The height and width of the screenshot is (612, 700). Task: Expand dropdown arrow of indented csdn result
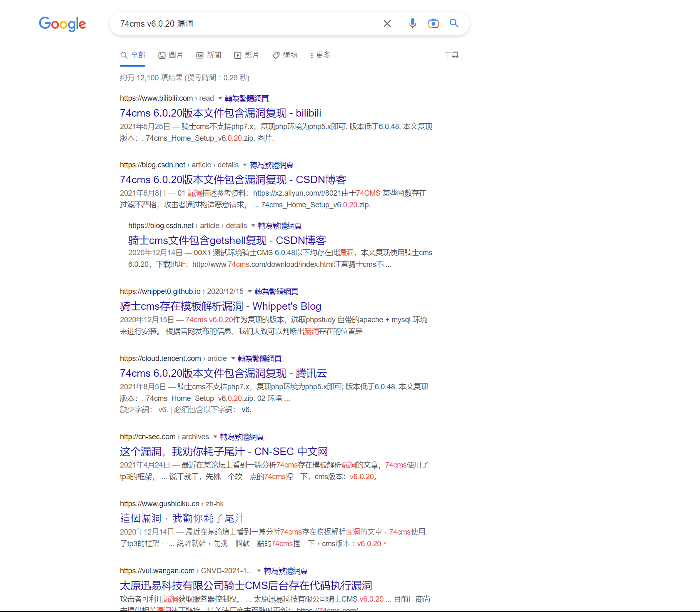253,226
